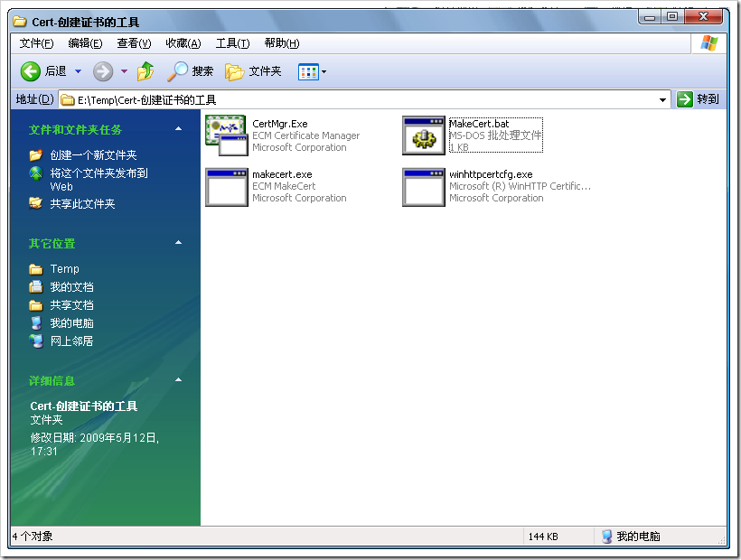741x560 pixels.
Task: Click the 4 个对象 status text
Action: 33,537
